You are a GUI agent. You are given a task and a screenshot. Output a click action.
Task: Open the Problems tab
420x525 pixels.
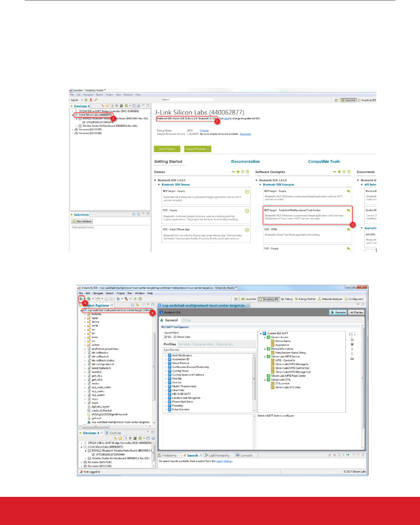tap(167, 455)
